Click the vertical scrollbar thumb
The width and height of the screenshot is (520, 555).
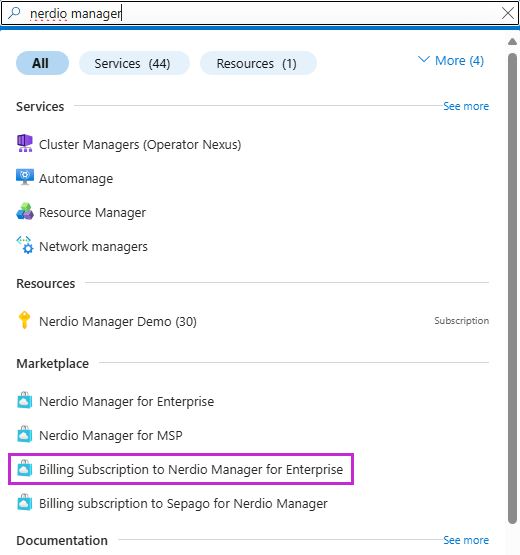[512, 288]
